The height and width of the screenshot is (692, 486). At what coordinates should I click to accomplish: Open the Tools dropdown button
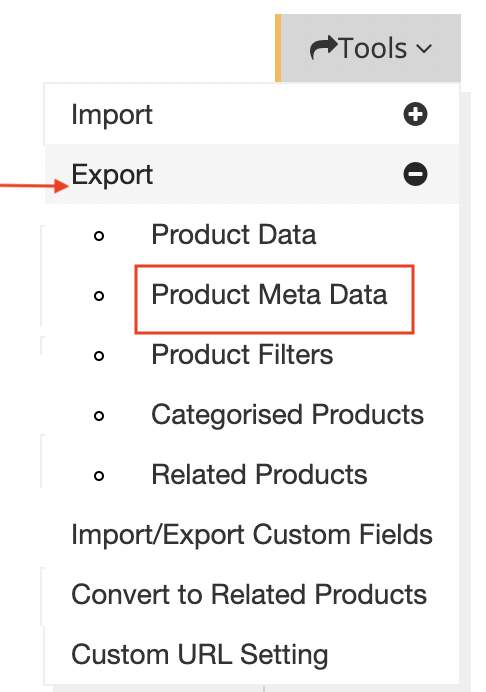(368, 48)
